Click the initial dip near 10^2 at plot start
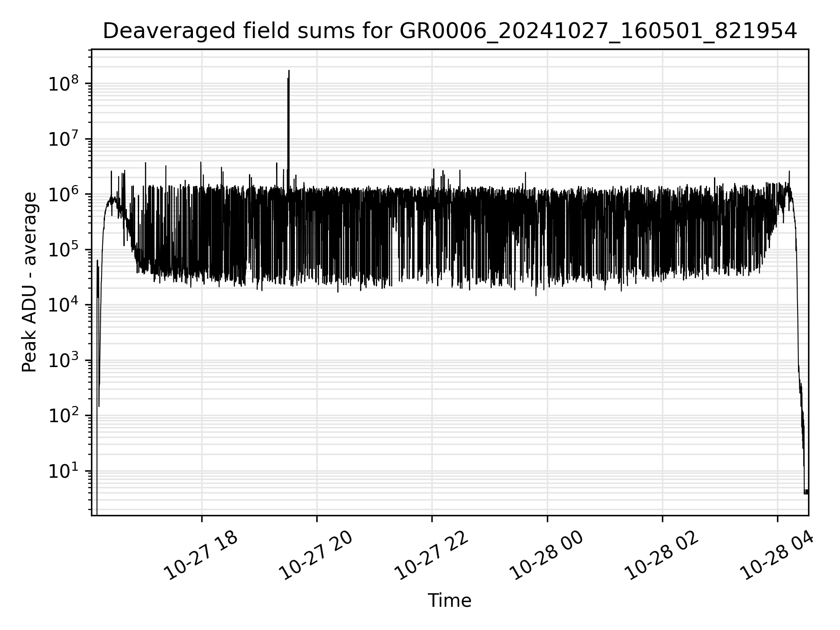 [x=99, y=405]
